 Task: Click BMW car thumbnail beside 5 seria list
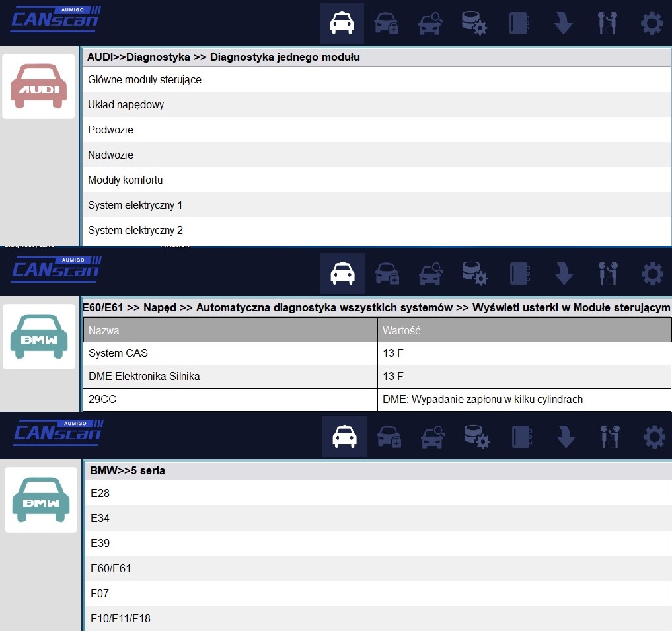click(x=41, y=500)
